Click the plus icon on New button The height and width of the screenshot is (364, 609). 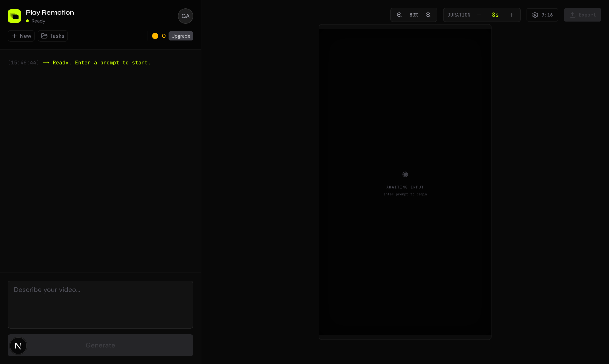[15, 36]
